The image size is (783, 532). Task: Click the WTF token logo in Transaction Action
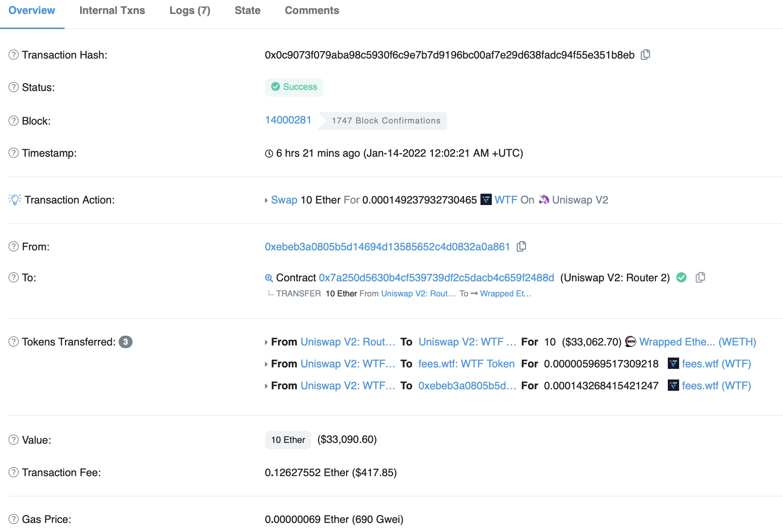[486, 199]
